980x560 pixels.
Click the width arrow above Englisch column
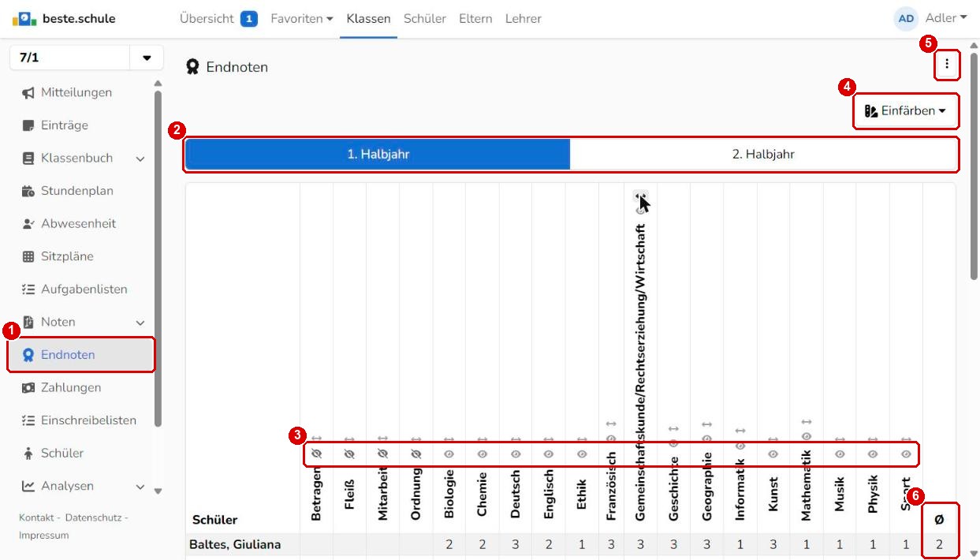pos(549,439)
